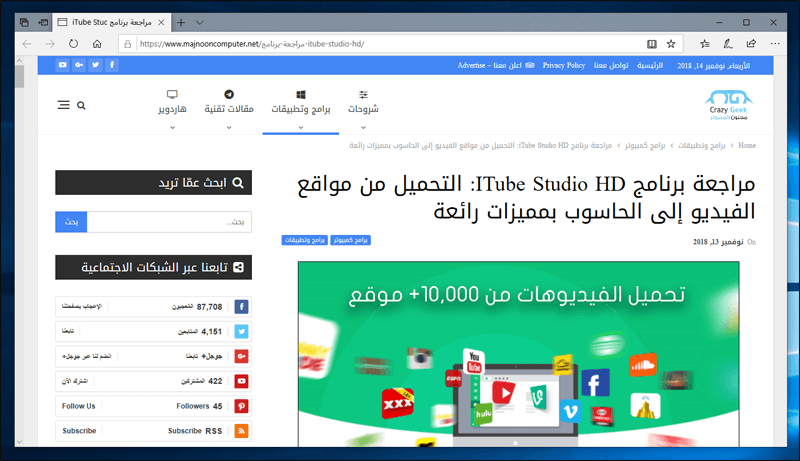Open Advertise اعلن معنا link
Screen dimensions: 800x461
(495, 65)
